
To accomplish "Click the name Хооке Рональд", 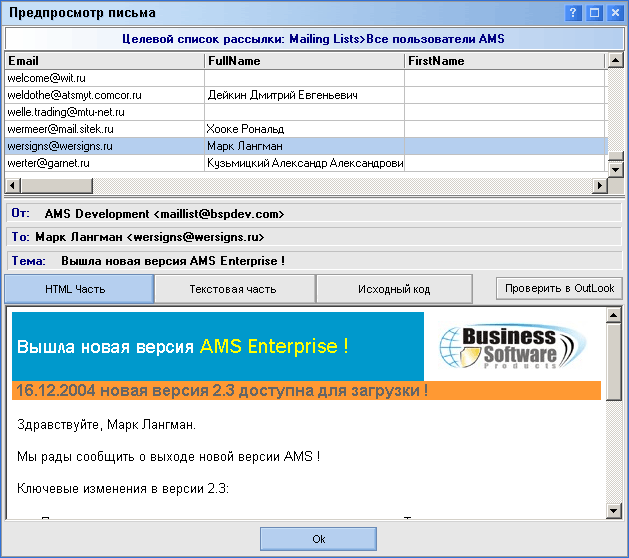I will pyautogui.click(x=245, y=129).
